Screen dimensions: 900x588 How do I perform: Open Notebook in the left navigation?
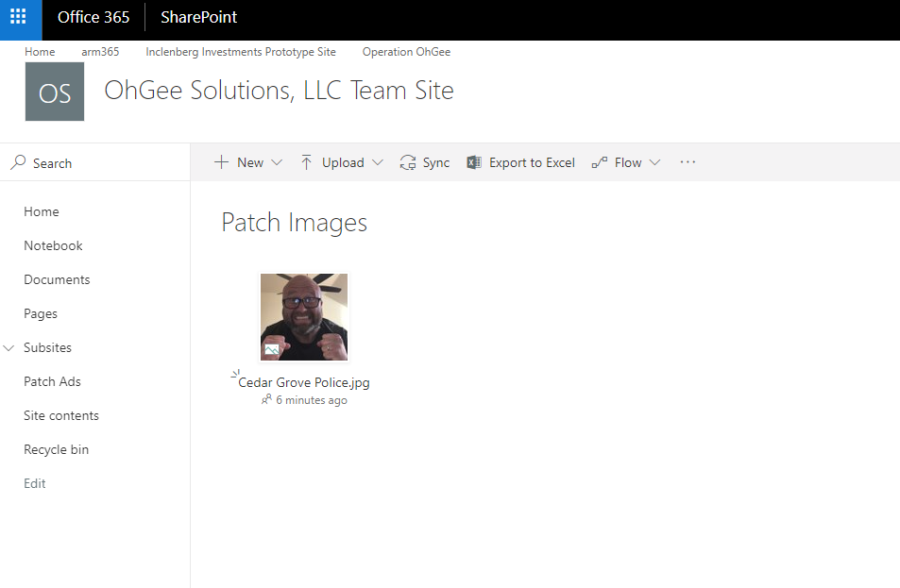(53, 245)
